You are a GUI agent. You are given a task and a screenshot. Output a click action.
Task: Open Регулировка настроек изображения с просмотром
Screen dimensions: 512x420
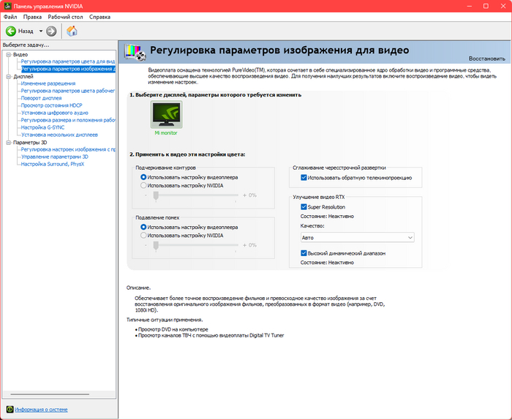tap(68, 149)
